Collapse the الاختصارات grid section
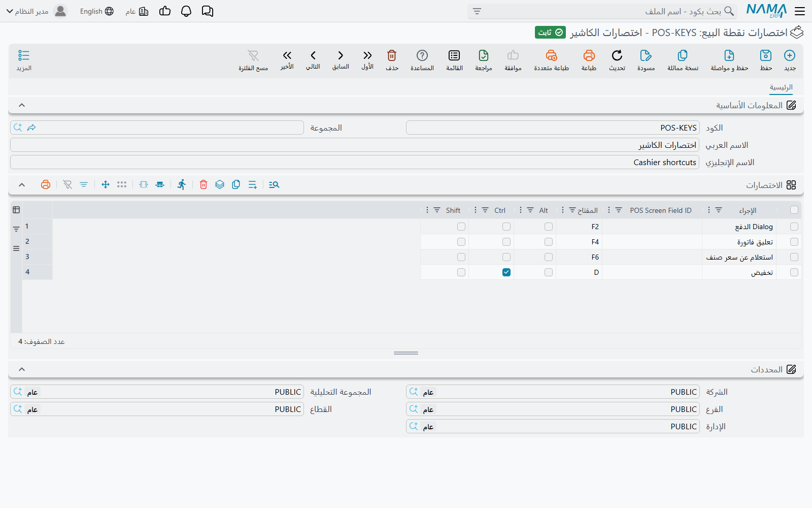Image resolution: width=812 pixels, height=508 pixels. [22, 185]
